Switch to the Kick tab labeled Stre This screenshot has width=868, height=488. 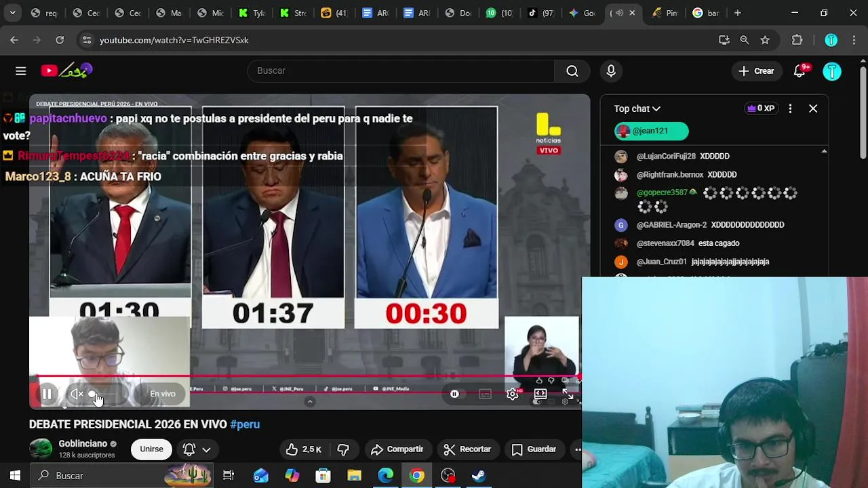pos(293,13)
